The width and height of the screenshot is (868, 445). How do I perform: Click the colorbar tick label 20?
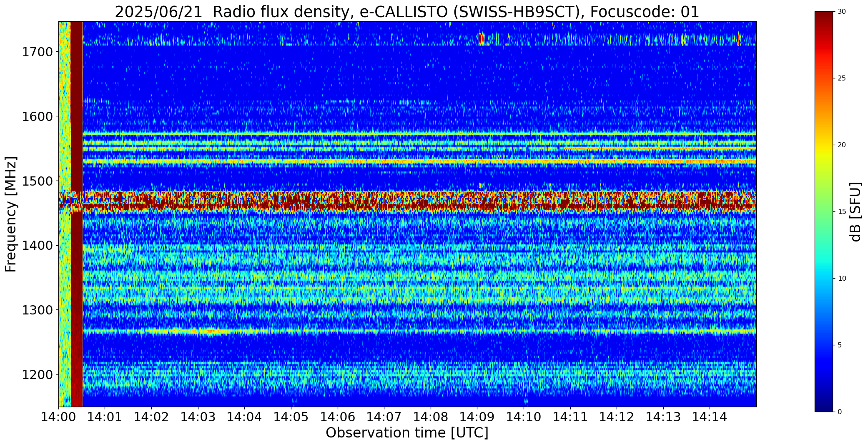tap(842, 145)
